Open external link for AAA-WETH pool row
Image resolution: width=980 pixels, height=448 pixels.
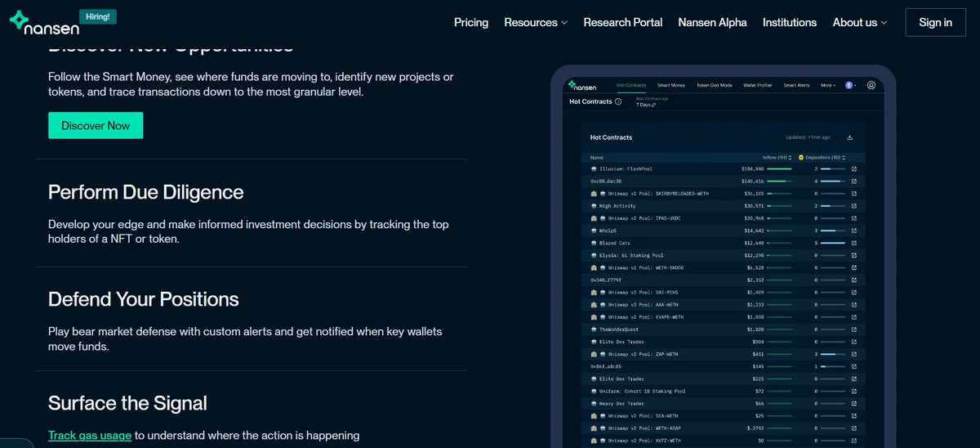[x=854, y=304]
